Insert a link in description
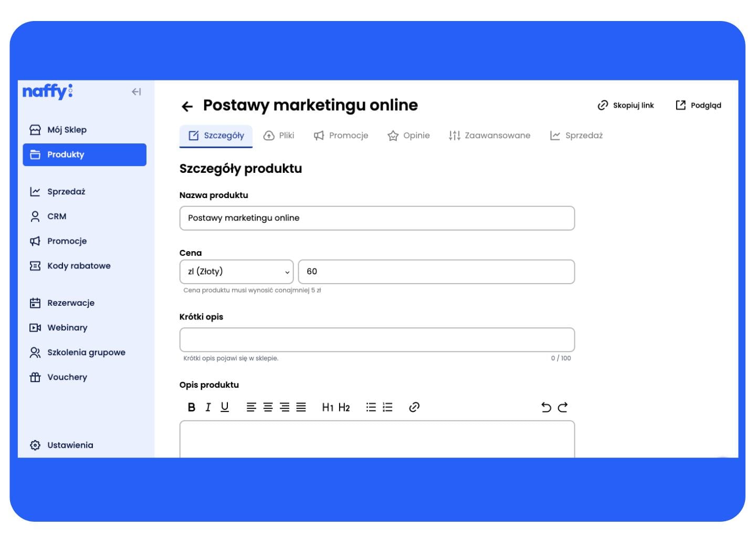The height and width of the screenshot is (538, 756). click(414, 407)
